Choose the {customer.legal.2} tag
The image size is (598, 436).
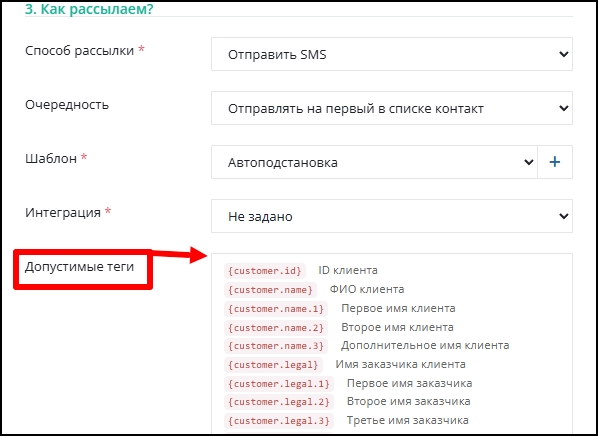(279, 402)
